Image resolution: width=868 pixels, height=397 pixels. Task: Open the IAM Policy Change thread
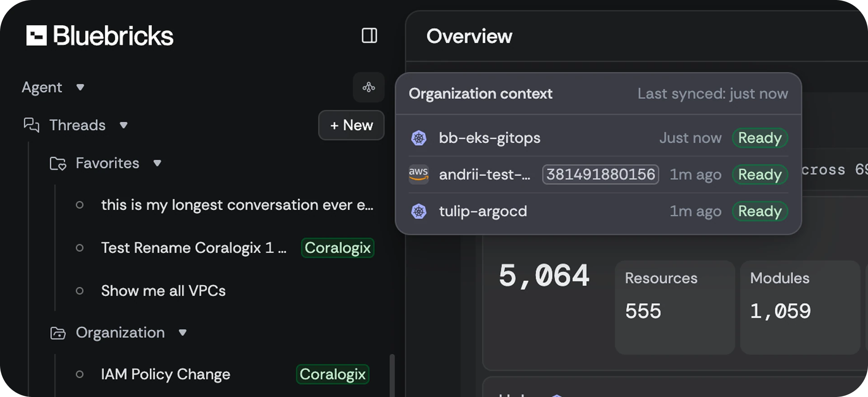[165, 374]
